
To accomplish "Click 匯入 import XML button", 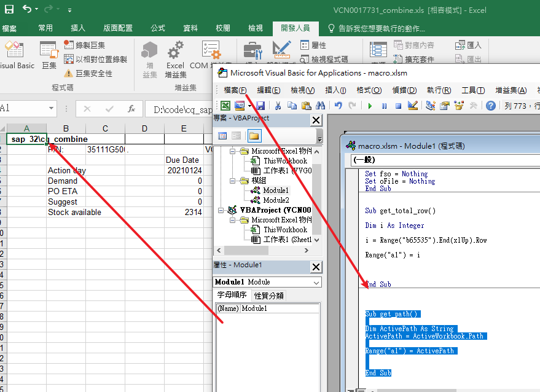I will (x=468, y=45).
